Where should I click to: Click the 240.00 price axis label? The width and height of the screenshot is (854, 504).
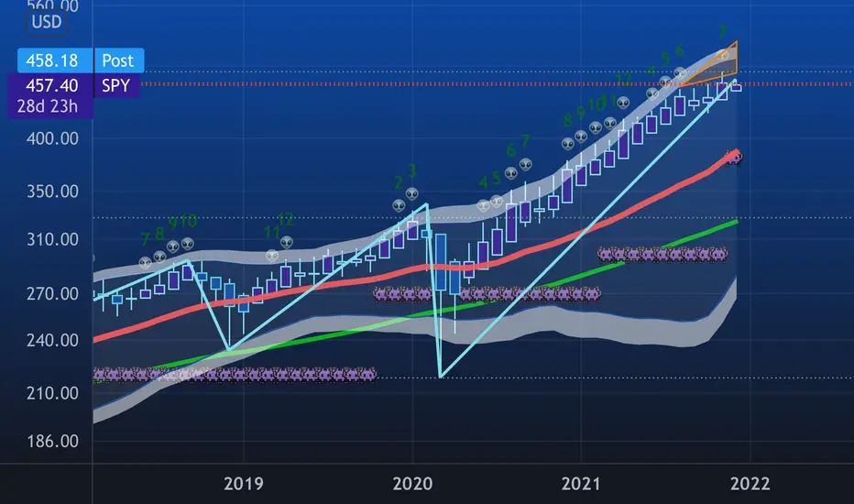(52, 341)
